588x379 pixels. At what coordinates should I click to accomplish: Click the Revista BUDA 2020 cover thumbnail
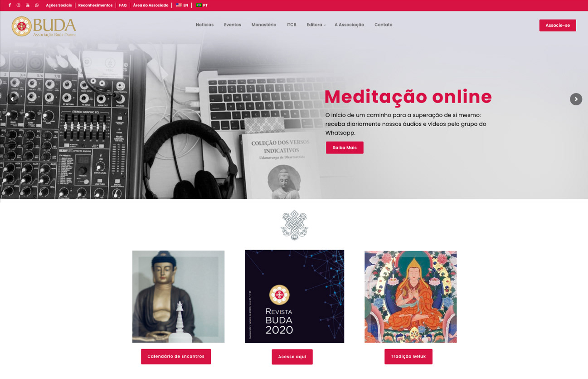[x=294, y=296]
